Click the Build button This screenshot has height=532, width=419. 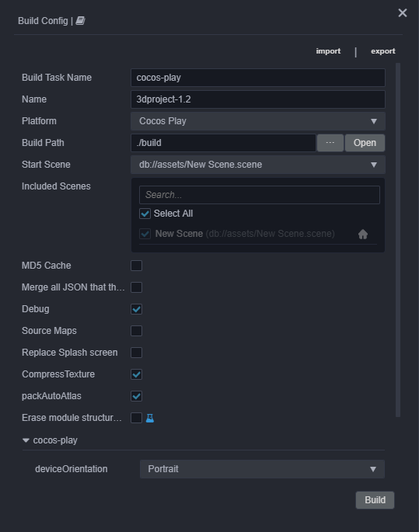click(375, 500)
